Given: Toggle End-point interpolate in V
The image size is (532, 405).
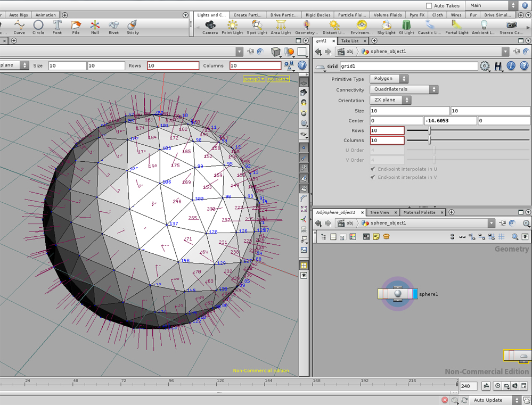Looking at the screenshot, I should pos(373,177).
